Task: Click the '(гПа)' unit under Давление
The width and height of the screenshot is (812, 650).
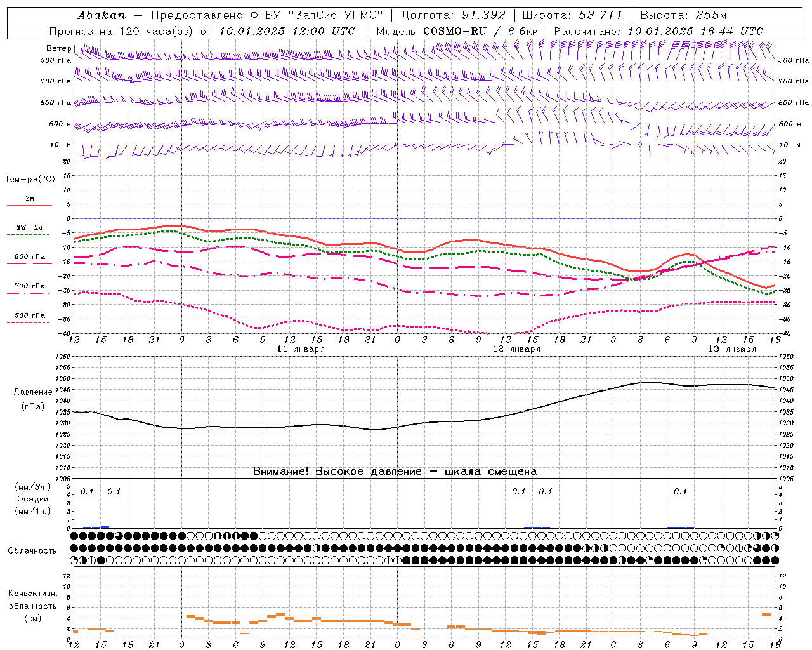Action: point(32,406)
